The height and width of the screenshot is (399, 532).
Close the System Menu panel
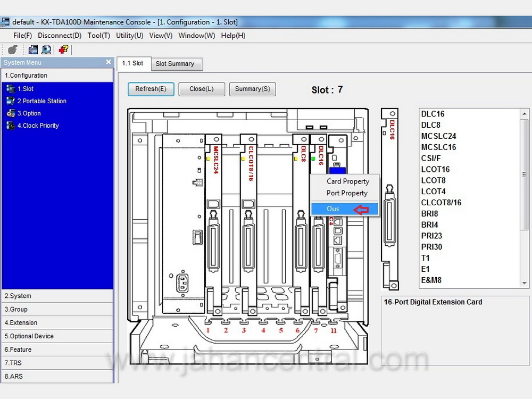(109, 62)
